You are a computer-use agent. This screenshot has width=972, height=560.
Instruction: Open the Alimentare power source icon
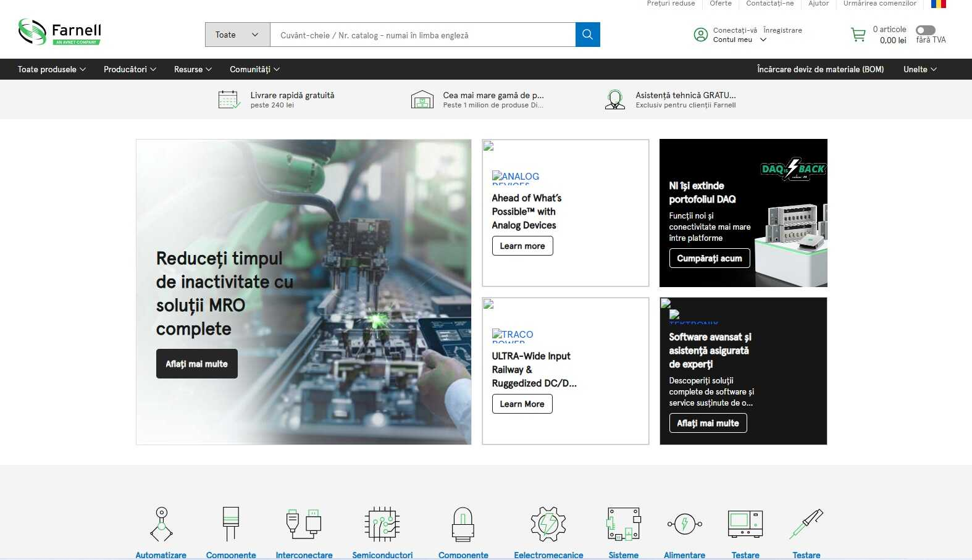coord(684,524)
